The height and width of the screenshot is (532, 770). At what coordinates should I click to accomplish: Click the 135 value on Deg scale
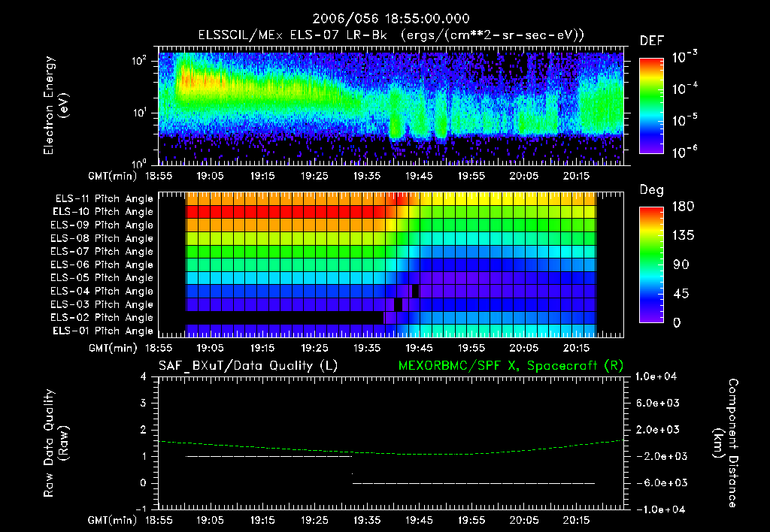click(x=684, y=236)
